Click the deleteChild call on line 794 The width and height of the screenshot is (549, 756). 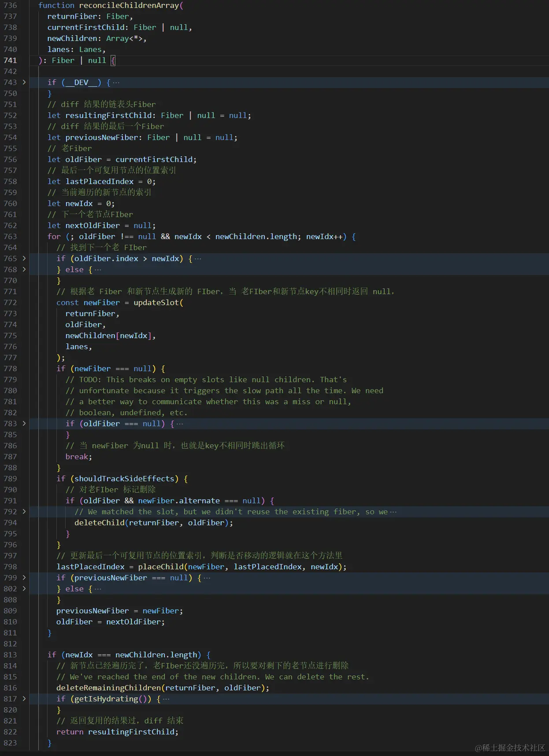[153, 523]
